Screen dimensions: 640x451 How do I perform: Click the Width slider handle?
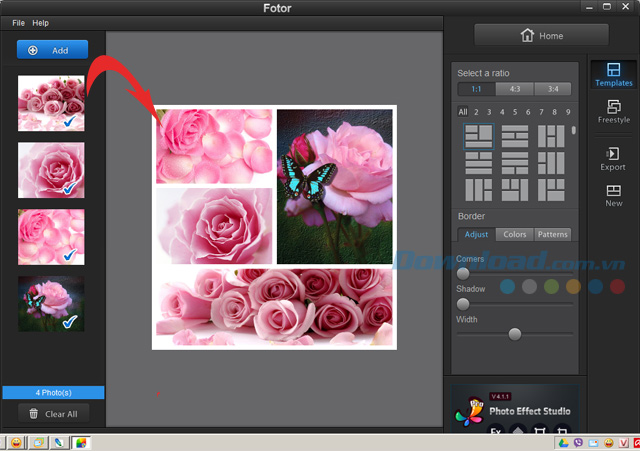tap(515, 334)
